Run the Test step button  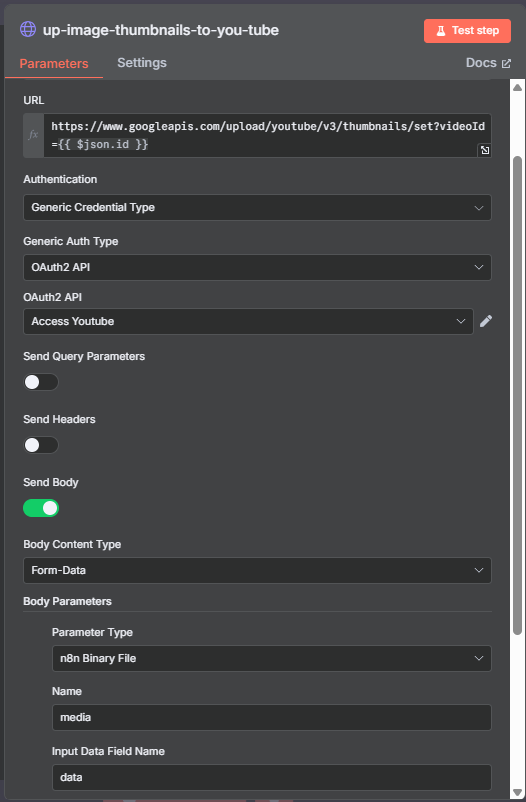[x=467, y=31]
